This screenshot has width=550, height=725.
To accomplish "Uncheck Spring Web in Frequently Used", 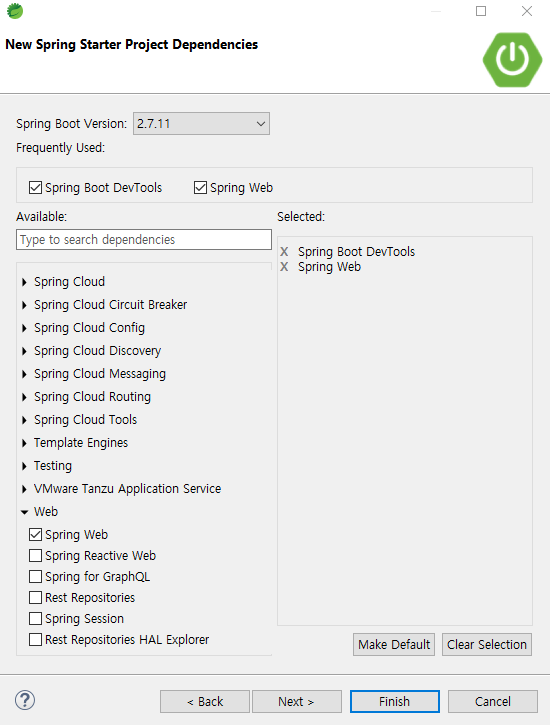I will [x=200, y=188].
